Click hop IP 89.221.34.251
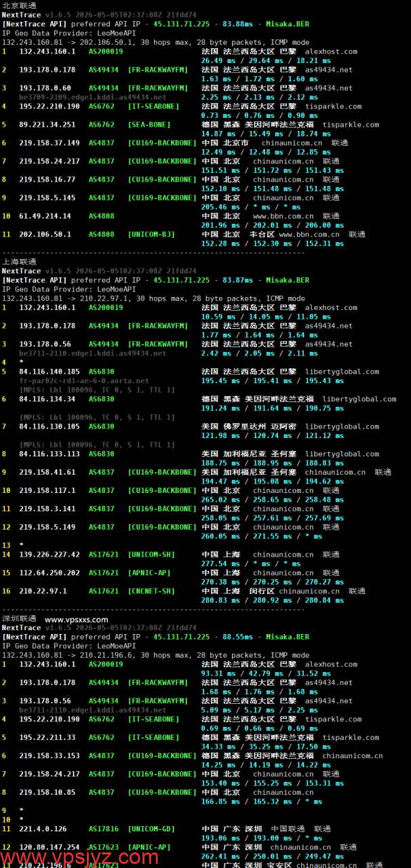411x868 pixels. pyautogui.click(x=47, y=125)
